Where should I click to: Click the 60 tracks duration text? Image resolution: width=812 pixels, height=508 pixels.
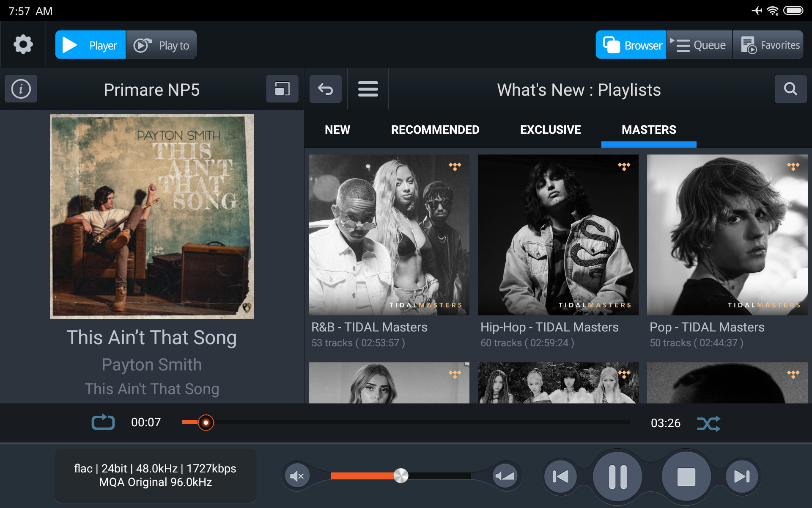[527, 343]
